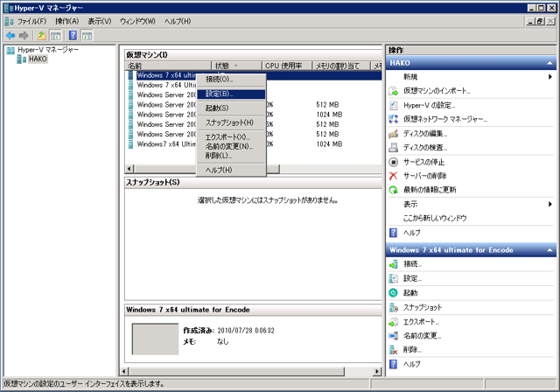This screenshot has width=560, height=392.
Task: Open help from the toolbar question mark icon
Action: click(73, 35)
